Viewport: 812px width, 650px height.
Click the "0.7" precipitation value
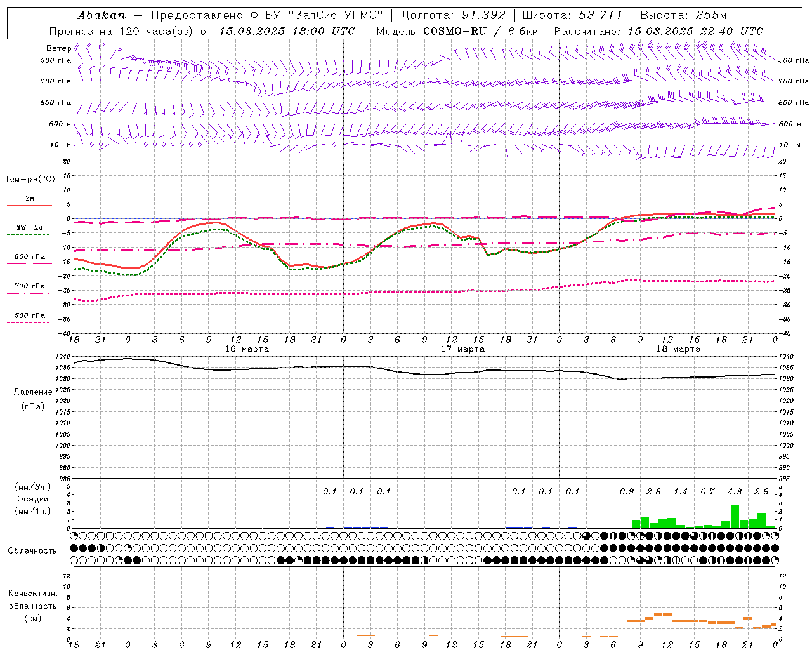coord(707,491)
